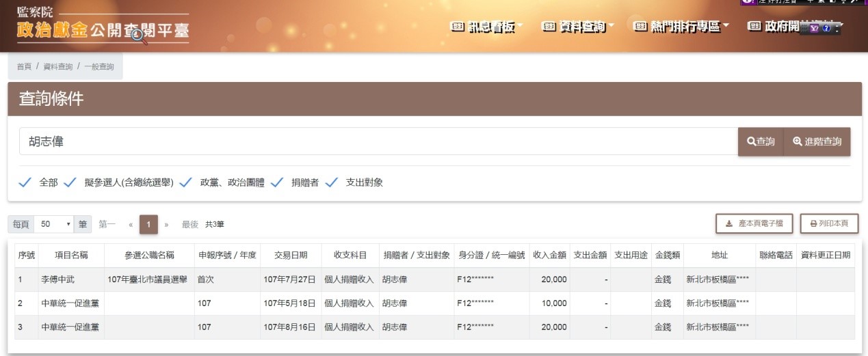This screenshot has height=356, width=868.
Task: Click 中華統一促進黨 in row 3
Action: [70, 327]
